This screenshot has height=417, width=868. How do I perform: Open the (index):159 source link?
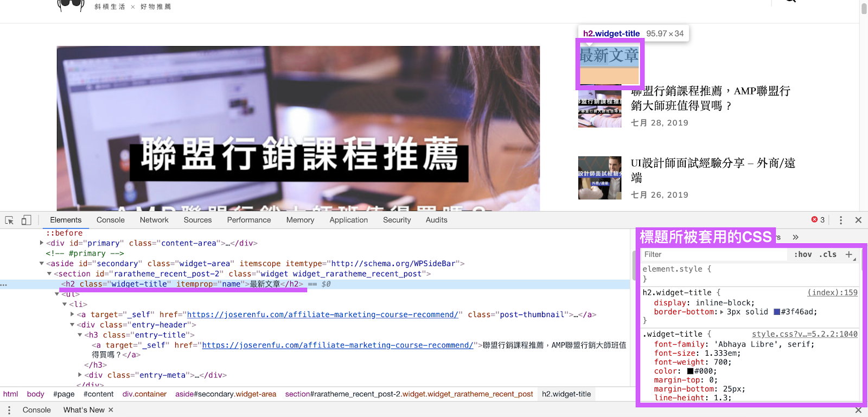tap(833, 293)
